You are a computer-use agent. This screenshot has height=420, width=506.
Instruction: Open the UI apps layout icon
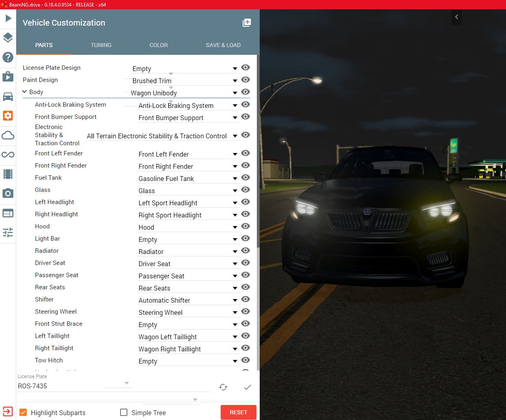click(8, 213)
